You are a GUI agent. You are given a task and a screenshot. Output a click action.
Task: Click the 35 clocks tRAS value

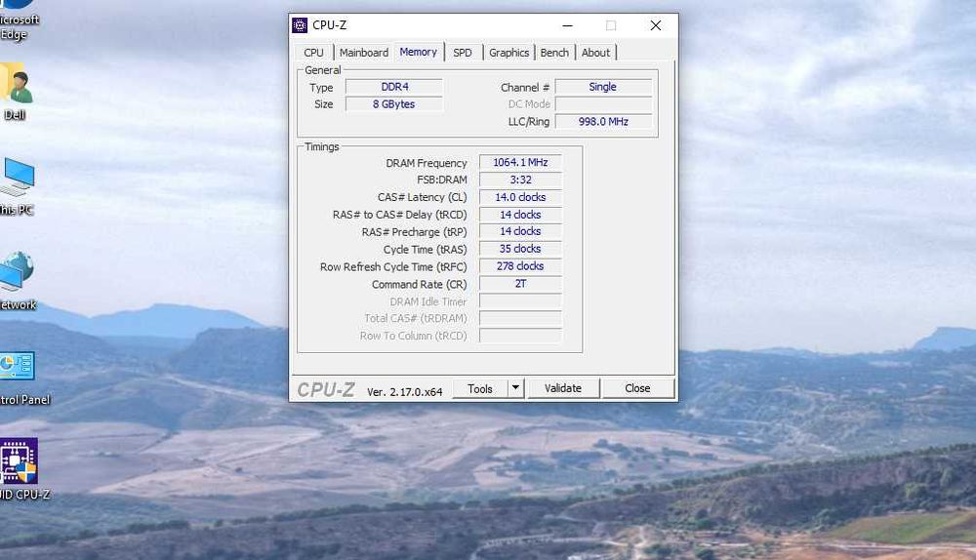tap(520, 249)
